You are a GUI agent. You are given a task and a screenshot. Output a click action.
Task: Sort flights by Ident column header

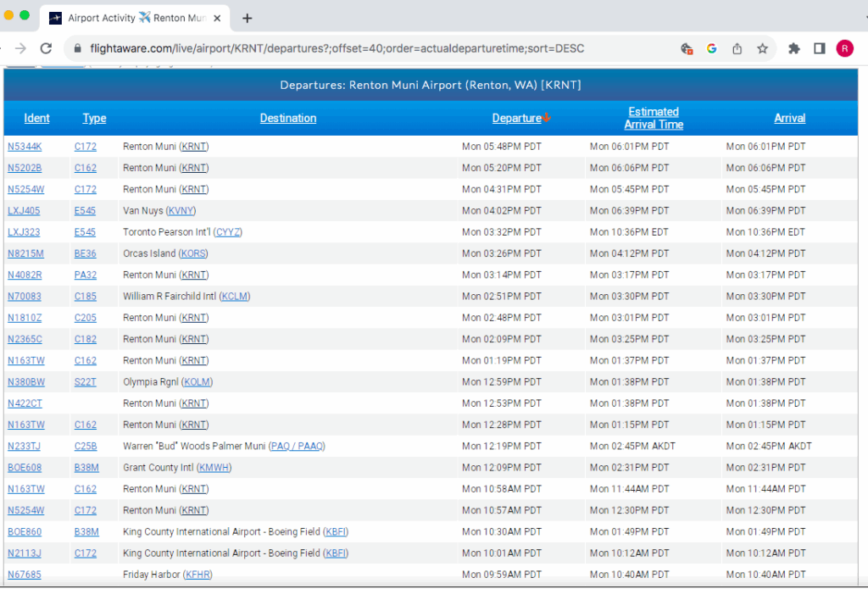coord(36,118)
